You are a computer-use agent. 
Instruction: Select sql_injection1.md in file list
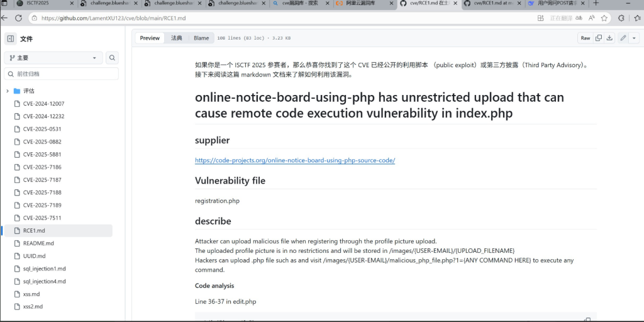pos(44,269)
